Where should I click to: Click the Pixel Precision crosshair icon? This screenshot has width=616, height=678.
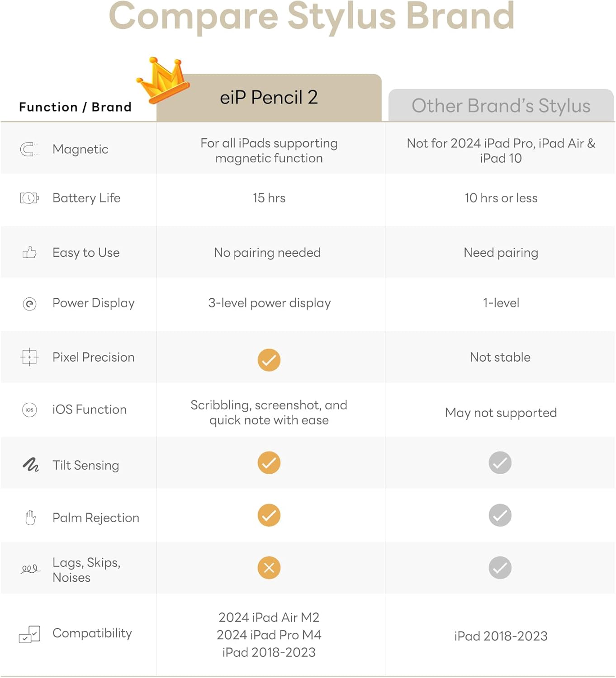29,357
